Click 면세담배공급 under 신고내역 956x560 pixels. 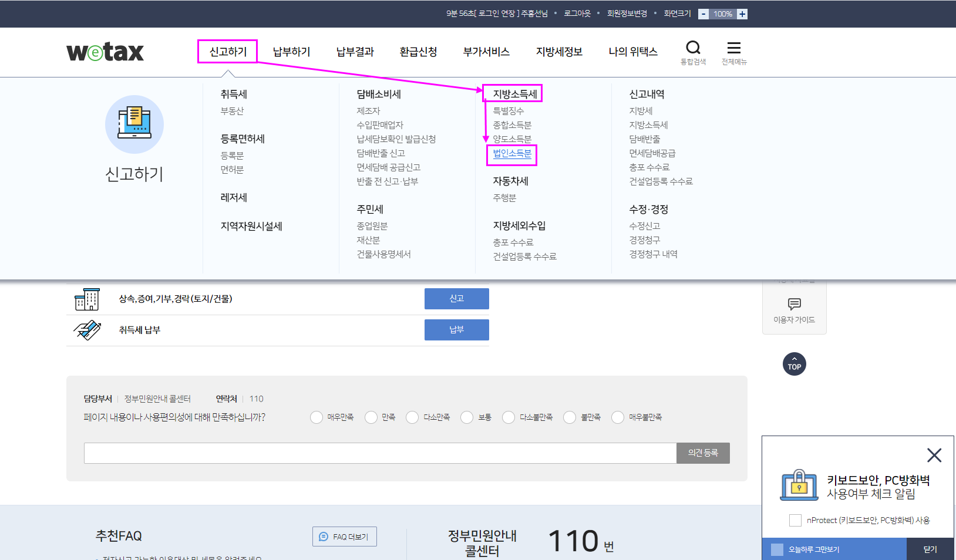point(652,153)
